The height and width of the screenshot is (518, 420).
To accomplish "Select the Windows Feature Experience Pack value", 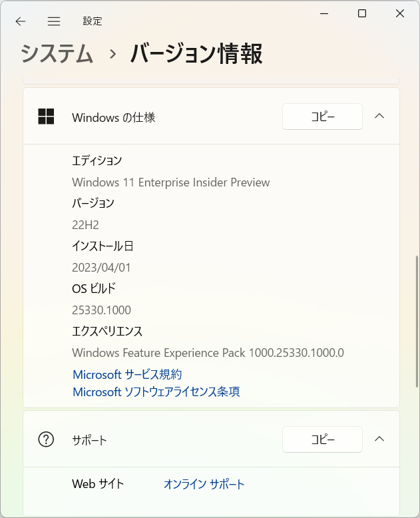I will [x=208, y=353].
